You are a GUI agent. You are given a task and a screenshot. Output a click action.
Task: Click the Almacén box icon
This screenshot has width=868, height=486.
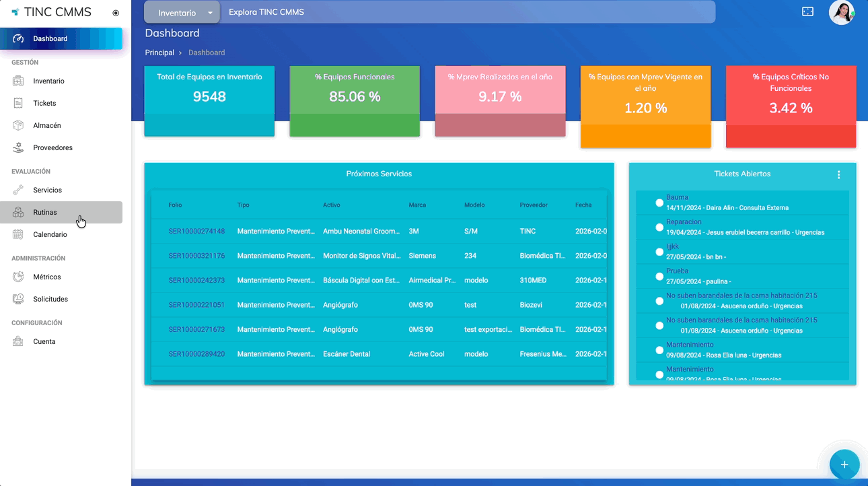click(19, 125)
